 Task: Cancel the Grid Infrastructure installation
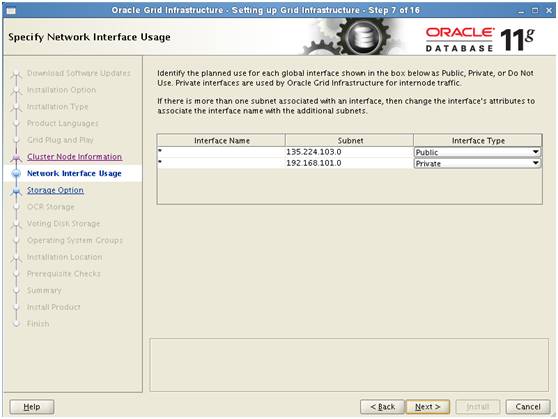(528, 407)
